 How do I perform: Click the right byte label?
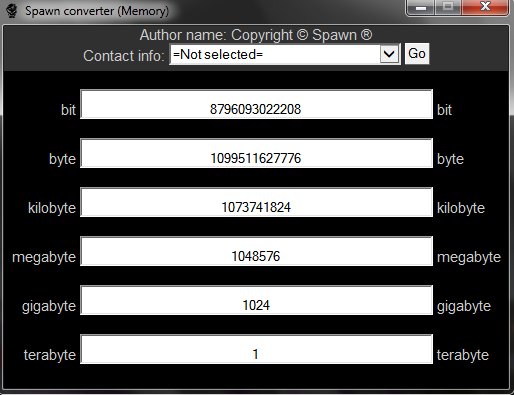point(450,159)
